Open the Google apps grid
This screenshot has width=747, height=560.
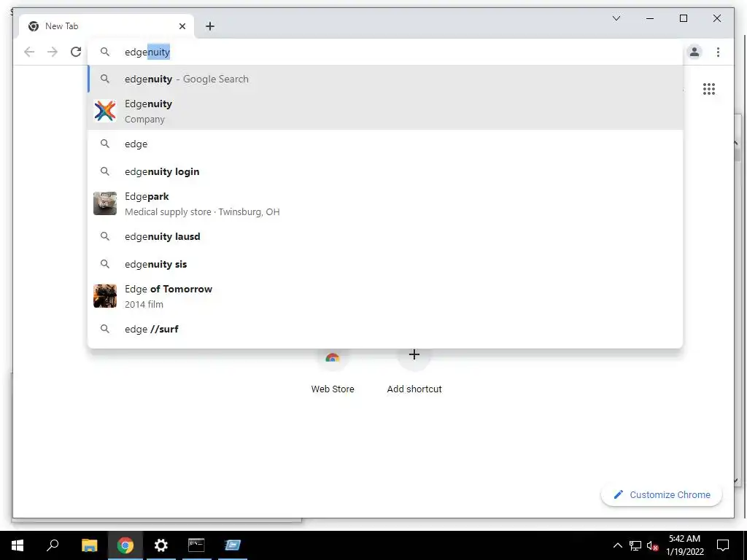[x=709, y=89]
